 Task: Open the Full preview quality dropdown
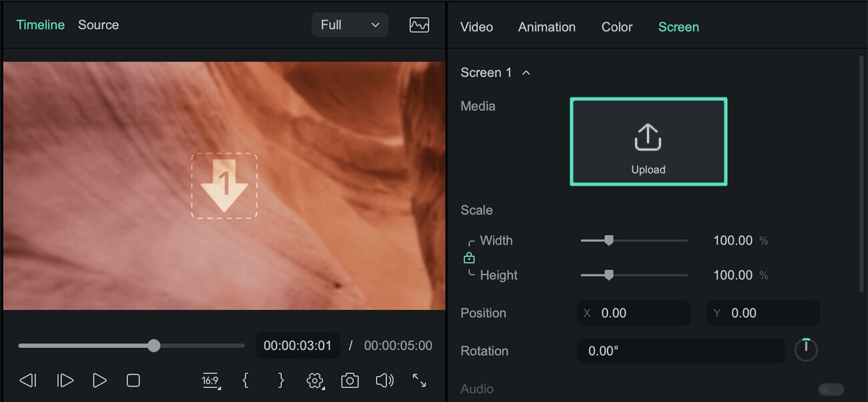point(350,25)
